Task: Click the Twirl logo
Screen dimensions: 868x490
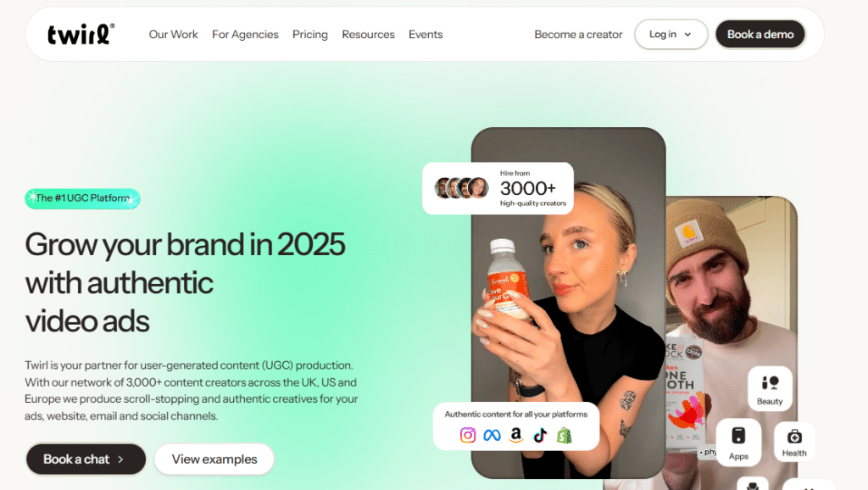Action: [81, 34]
